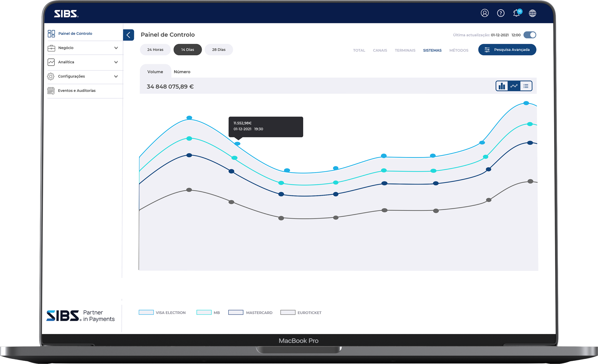Image resolution: width=598 pixels, height=364 pixels.
Task: Select the TERMINAIS filter tab
Action: click(x=405, y=50)
